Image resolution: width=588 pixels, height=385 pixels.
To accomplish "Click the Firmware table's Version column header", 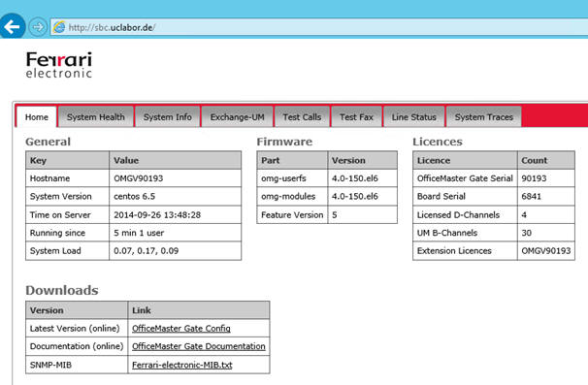I will click(362, 160).
